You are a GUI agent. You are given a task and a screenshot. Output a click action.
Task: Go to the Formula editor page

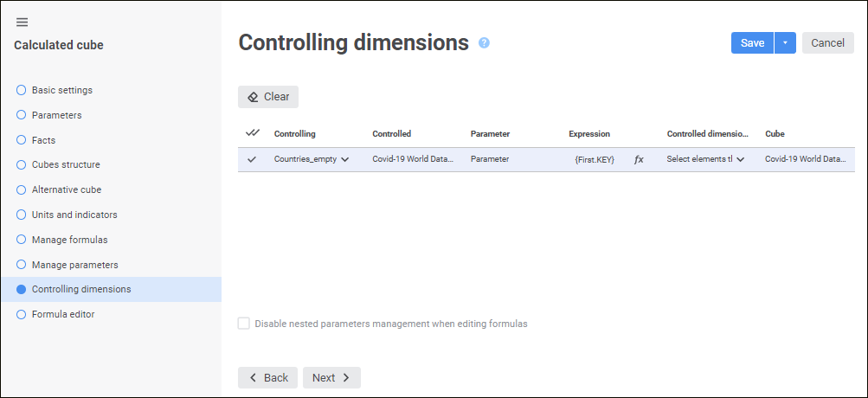coord(62,315)
